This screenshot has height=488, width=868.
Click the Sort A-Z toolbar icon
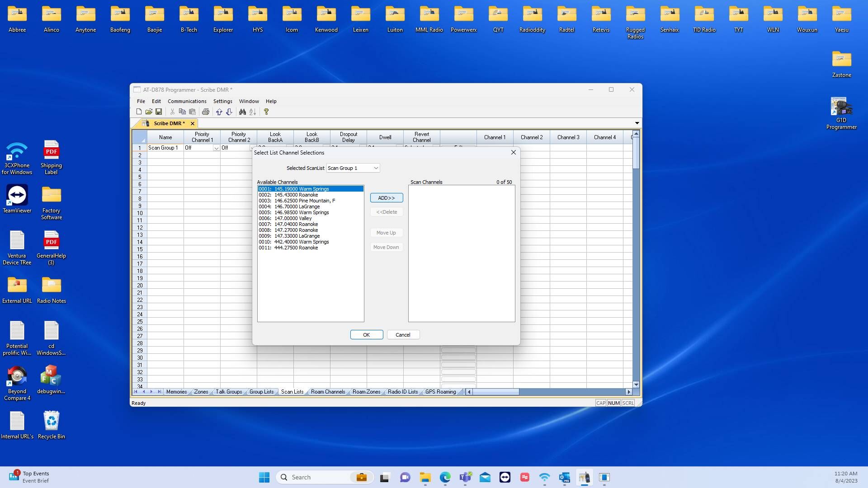coord(253,112)
